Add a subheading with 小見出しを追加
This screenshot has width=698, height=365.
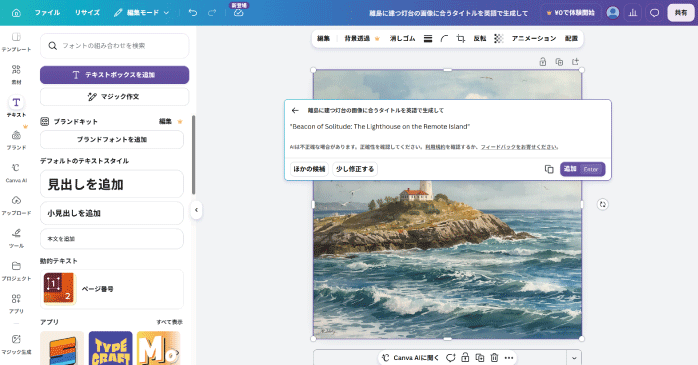pyautogui.click(x=112, y=213)
